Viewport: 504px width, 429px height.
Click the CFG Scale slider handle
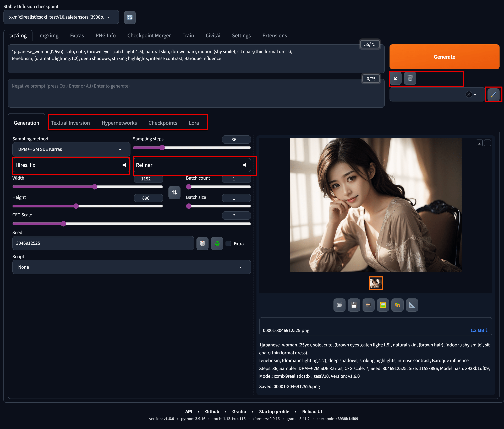tap(63, 224)
